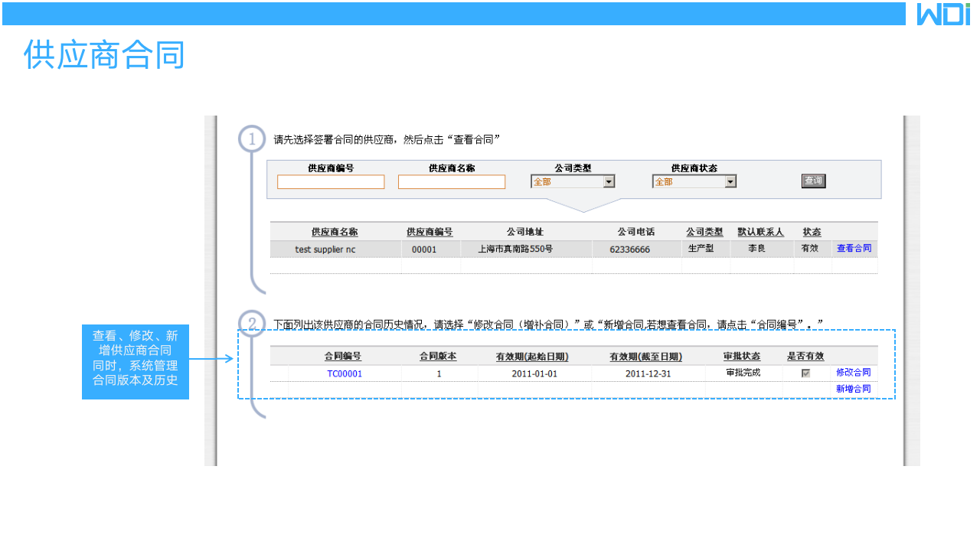Sort by the 合同编号 column header
Viewport: 980px width, 551px height.
pos(345,356)
